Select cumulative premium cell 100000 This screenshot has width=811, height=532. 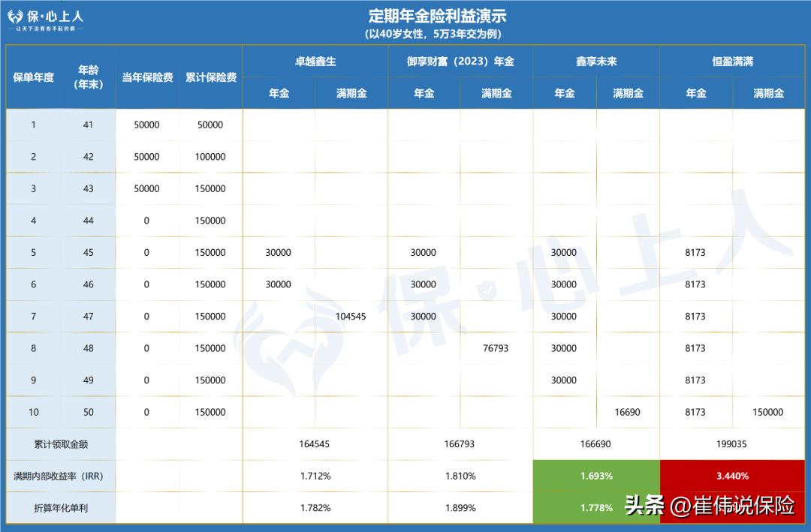point(210,157)
